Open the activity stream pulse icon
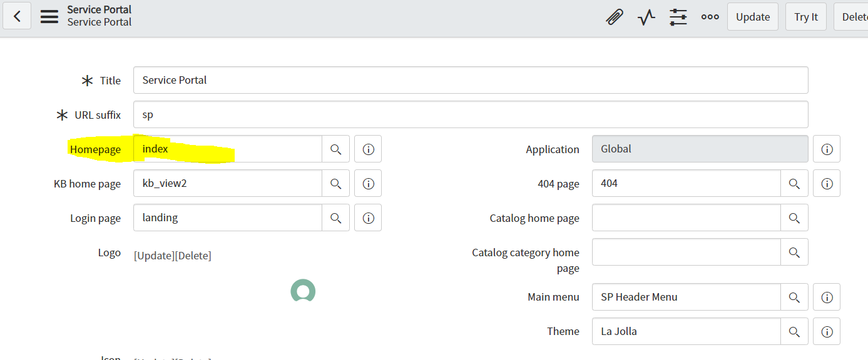The width and height of the screenshot is (868, 360). [x=646, y=17]
